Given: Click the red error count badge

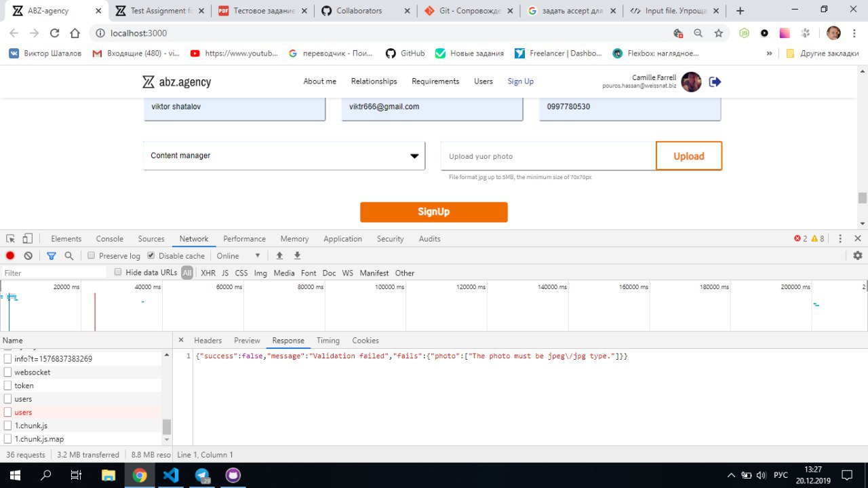Looking at the screenshot, I should pos(800,238).
